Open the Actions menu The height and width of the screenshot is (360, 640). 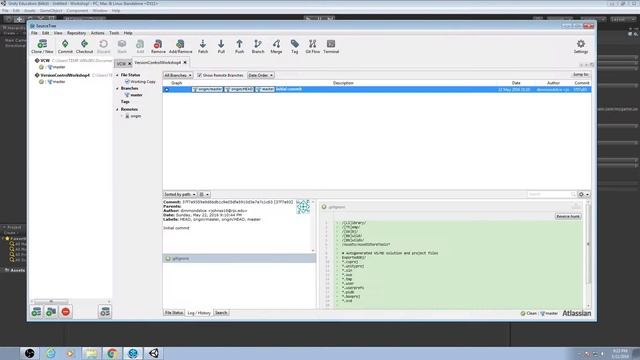coord(98,33)
